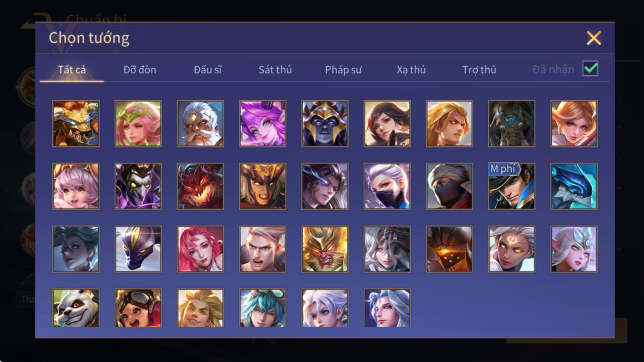This screenshot has width=644, height=362.
Task: Show the "Pháp sư" hero category
Action: 343,70
